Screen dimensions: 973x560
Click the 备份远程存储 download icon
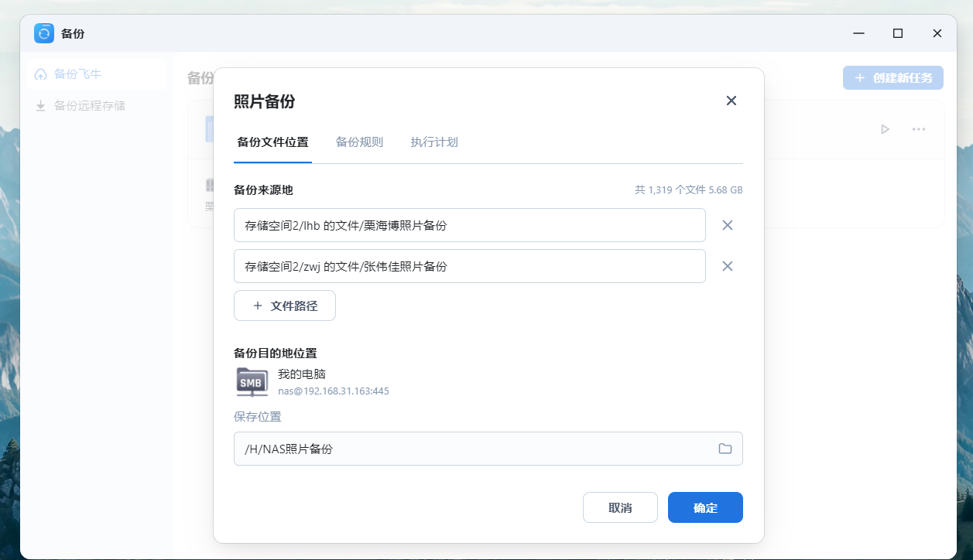click(40, 105)
